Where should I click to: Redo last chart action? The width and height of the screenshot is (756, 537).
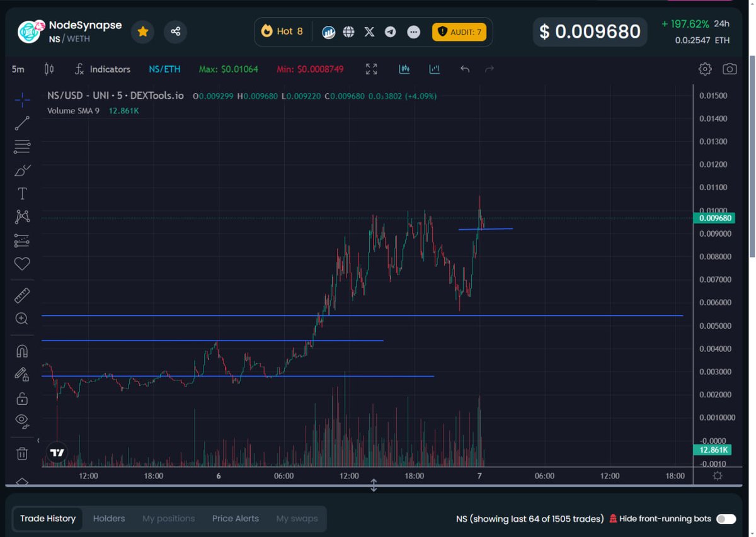[x=490, y=69]
